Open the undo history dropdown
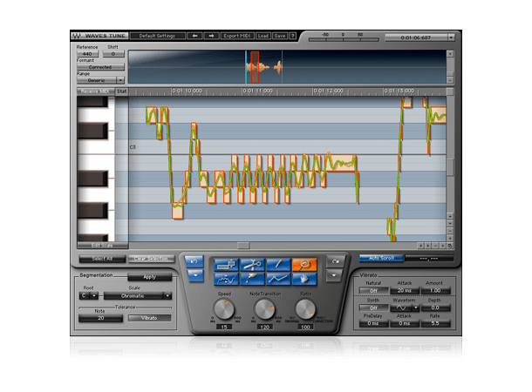Image resolution: width=532 pixels, height=392 pixels. pyautogui.click(x=194, y=275)
